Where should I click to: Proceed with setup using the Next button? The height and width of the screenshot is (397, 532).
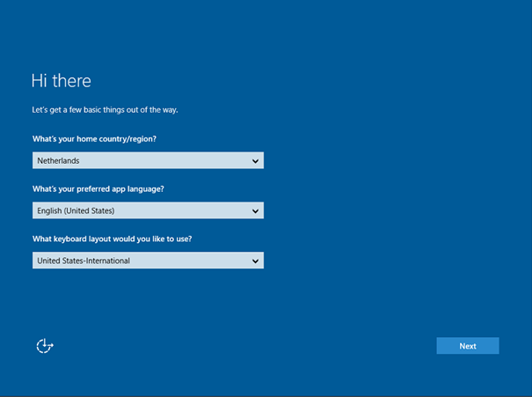coord(467,346)
